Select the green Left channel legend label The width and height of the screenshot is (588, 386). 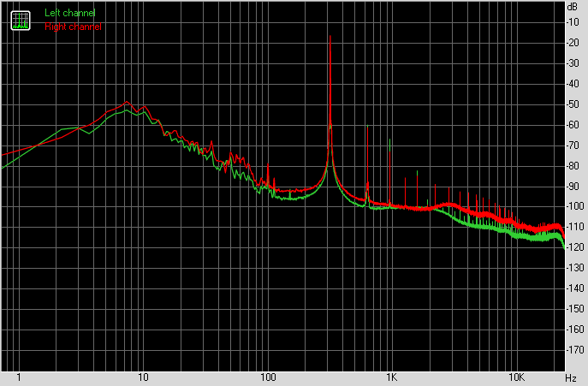click(x=70, y=13)
